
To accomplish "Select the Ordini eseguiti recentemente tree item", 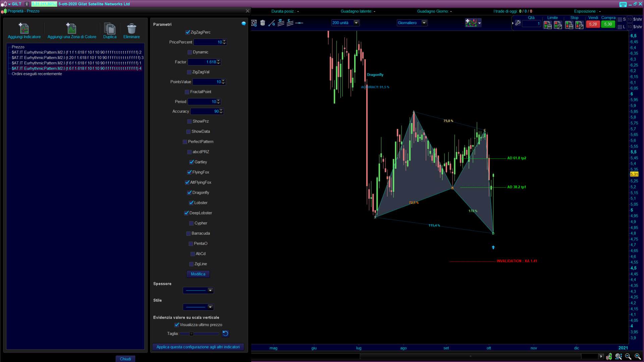I will point(37,74).
